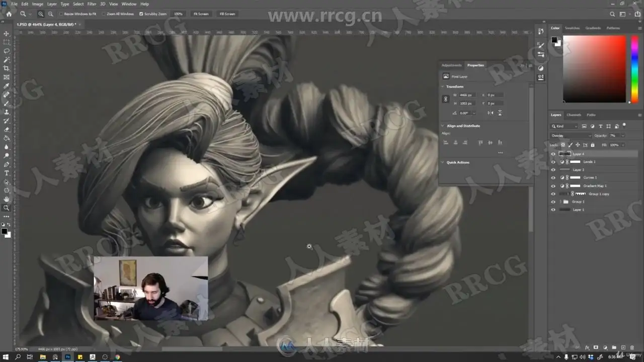Collapse the Quick Actions section
This screenshot has height=362, width=644.
click(x=443, y=162)
